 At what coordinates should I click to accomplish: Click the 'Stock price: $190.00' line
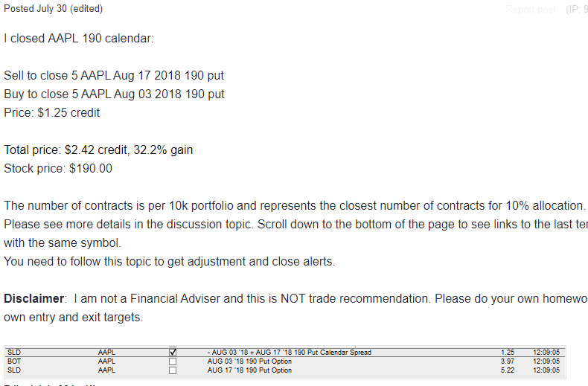coord(58,169)
